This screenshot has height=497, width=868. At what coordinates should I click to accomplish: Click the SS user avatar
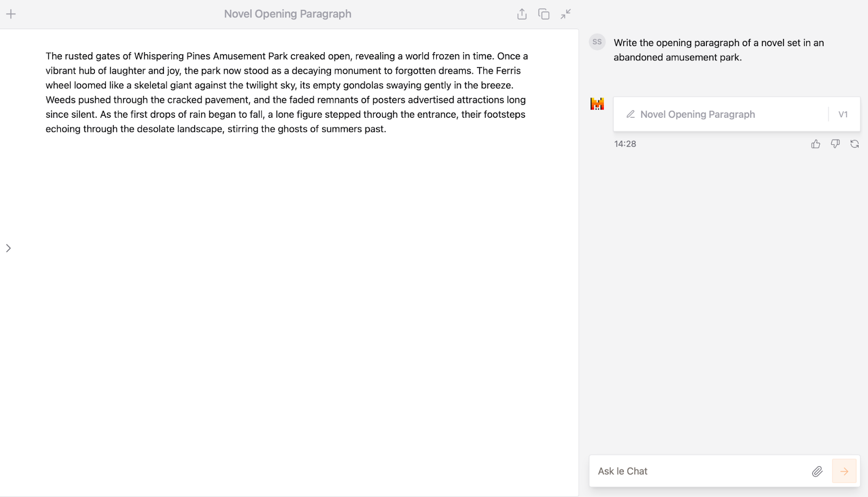[597, 42]
